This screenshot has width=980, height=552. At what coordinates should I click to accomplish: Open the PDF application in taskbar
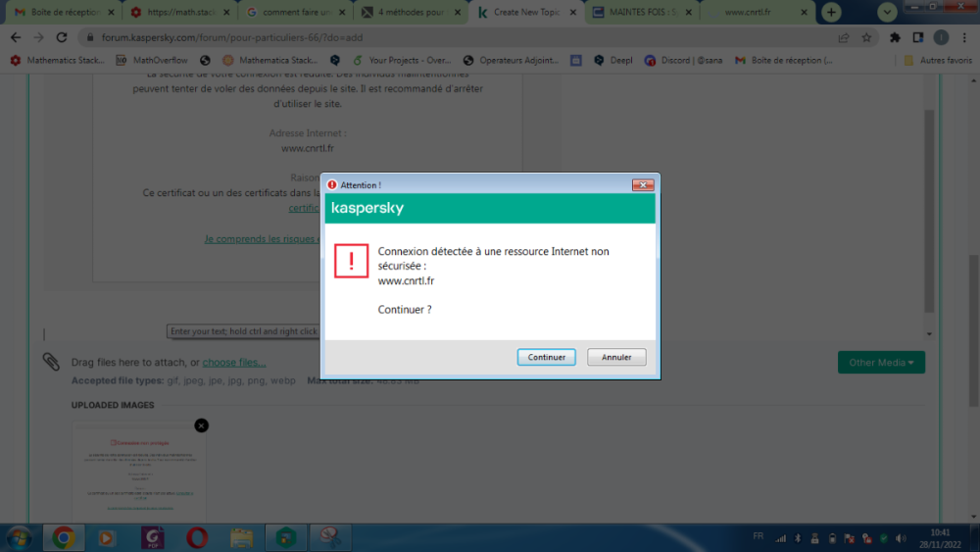pyautogui.click(x=152, y=537)
